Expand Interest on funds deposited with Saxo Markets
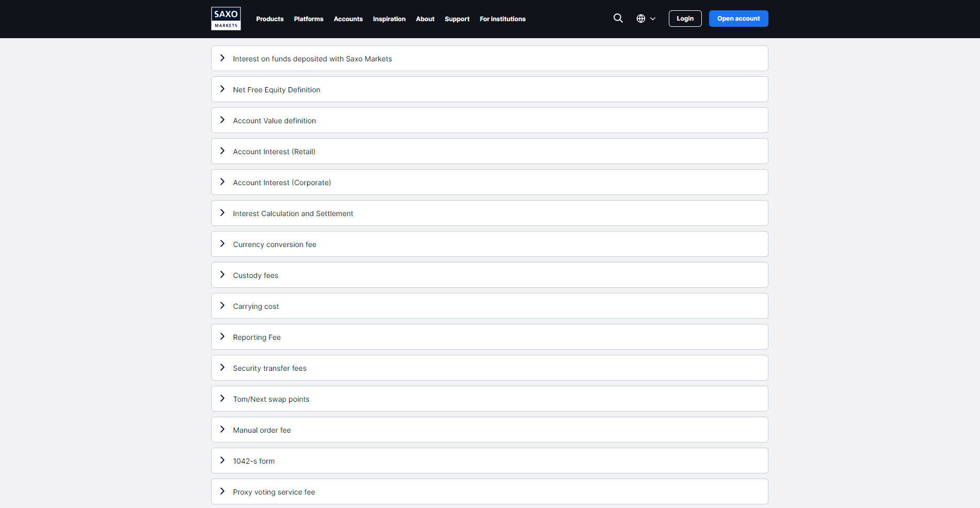Screen dimensions: 980x508 (x=489, y=58)
